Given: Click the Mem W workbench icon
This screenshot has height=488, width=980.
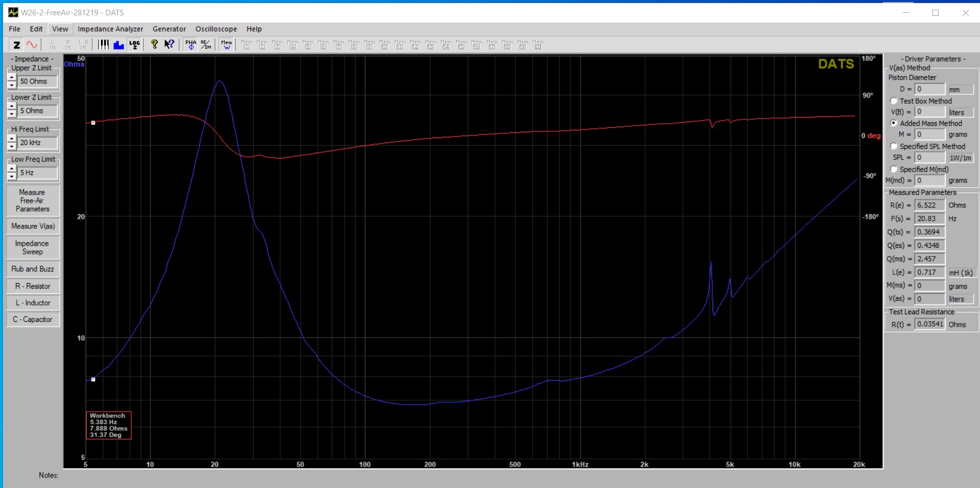Looking at the screenshot, I should pos(226,45).
